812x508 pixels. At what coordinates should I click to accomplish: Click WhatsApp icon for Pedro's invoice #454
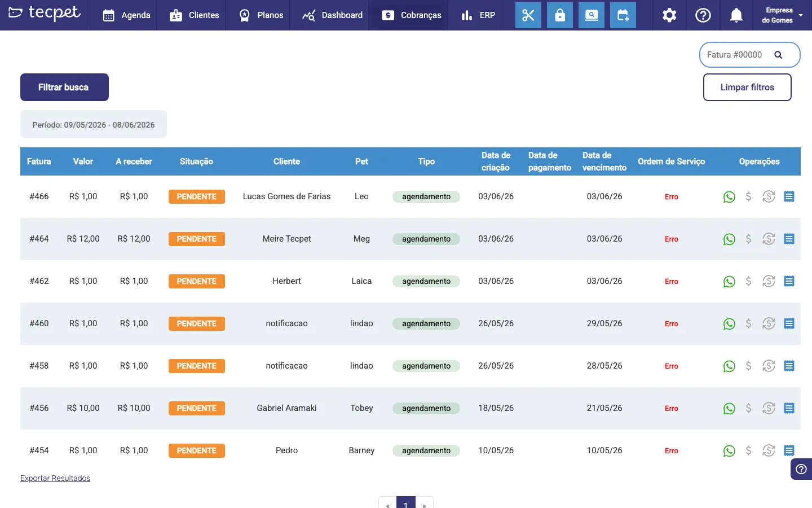729,451
